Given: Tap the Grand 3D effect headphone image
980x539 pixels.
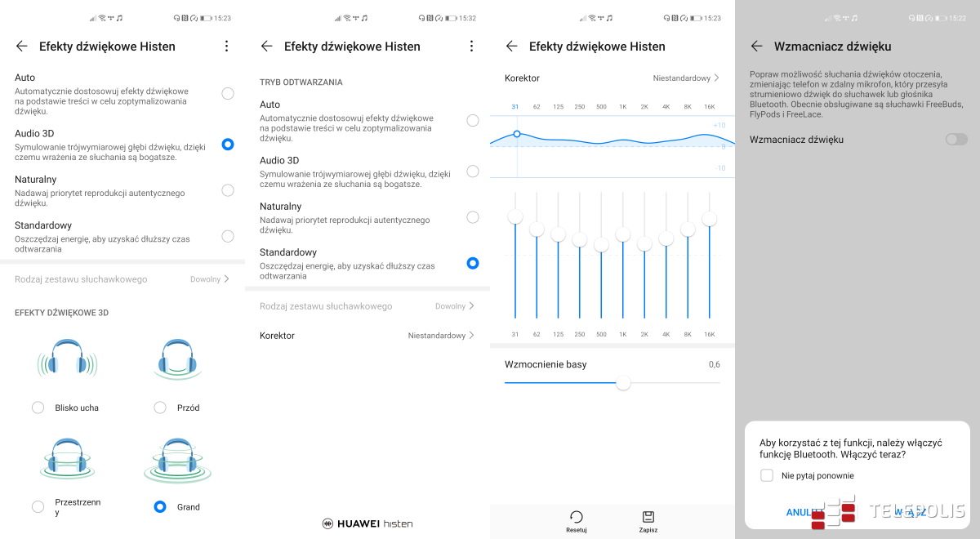Looking at the screenshot, I should point(177,459).
